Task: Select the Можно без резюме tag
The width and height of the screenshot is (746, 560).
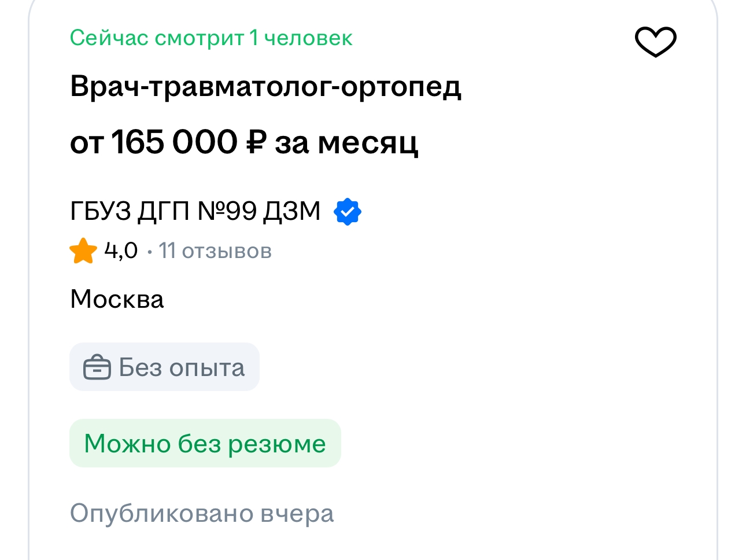Action: click(x=205, y=444)
